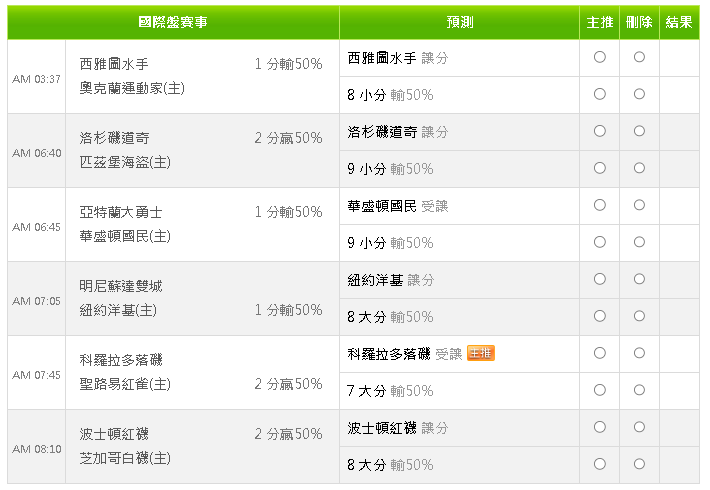Select 主推 radio for 紐約洋基 讓分

point(600,279)
